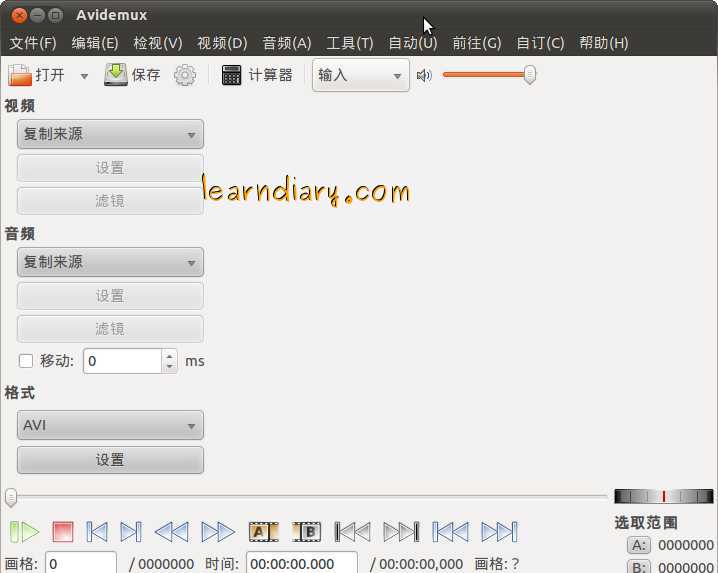Open the 工具(T) menu
This screenshot has height=573, width=718.
pos(349,43)
